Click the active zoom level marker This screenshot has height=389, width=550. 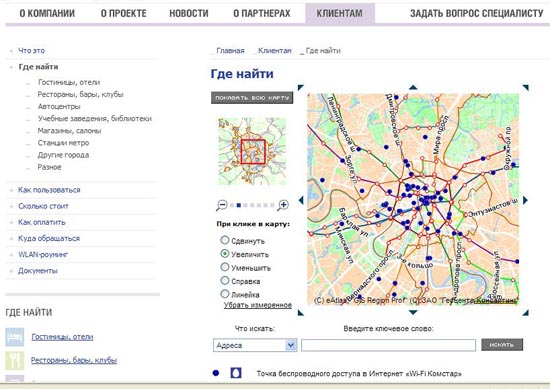point(239,205)
